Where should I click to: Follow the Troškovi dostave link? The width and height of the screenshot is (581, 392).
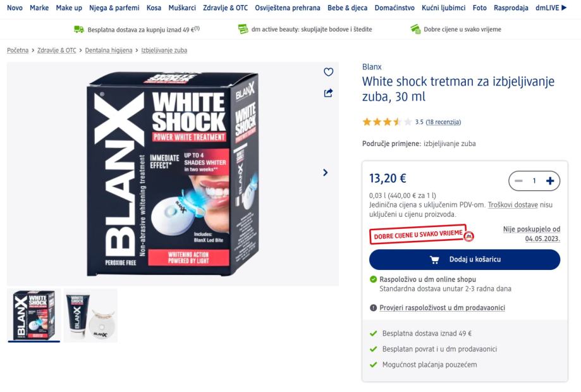(x=513, y=204)
